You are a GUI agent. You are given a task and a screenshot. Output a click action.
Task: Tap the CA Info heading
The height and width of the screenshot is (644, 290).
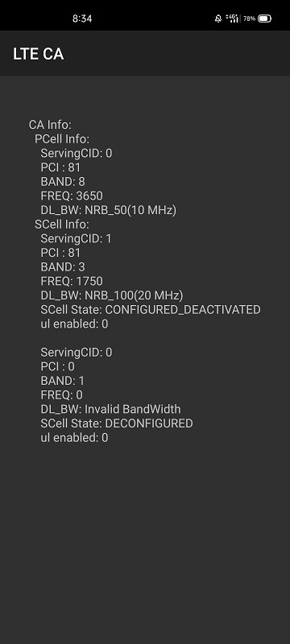50,125
